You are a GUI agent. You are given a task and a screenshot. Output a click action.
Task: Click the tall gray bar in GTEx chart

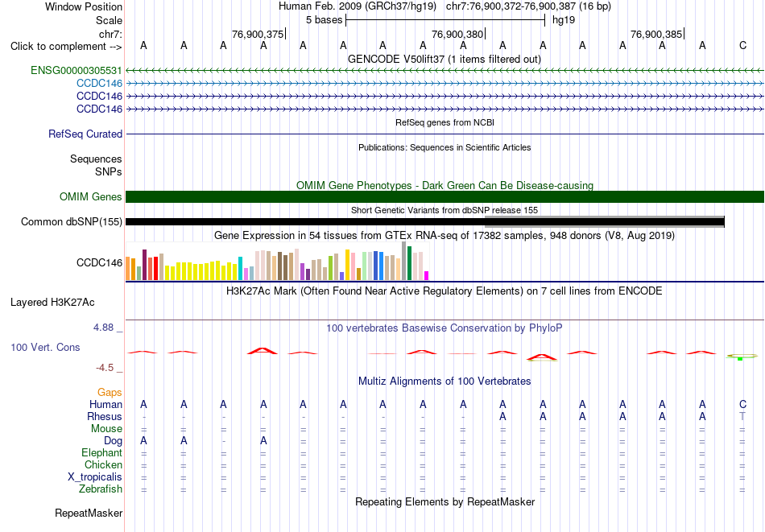tap(404, 262)
